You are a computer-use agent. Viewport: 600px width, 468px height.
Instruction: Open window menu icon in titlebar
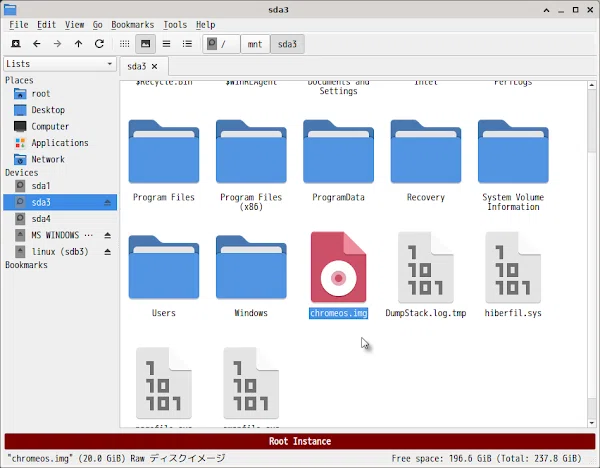[x=10, y=10]
